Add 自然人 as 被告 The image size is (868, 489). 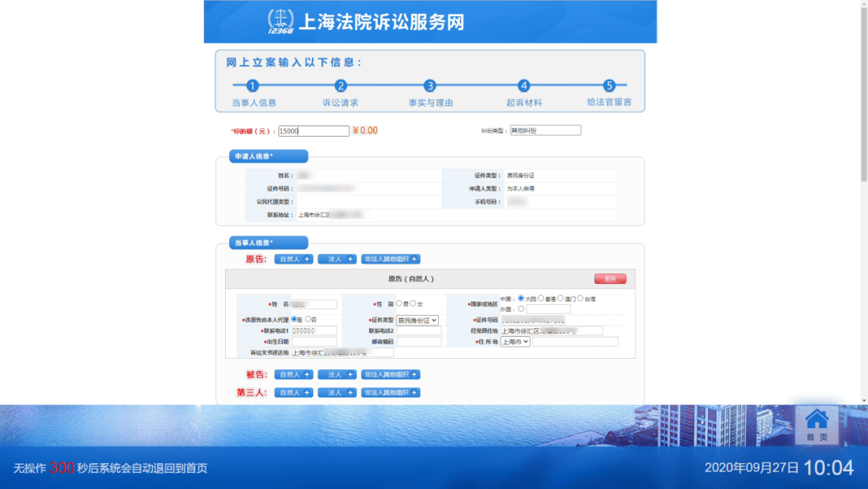coord(293,375)
